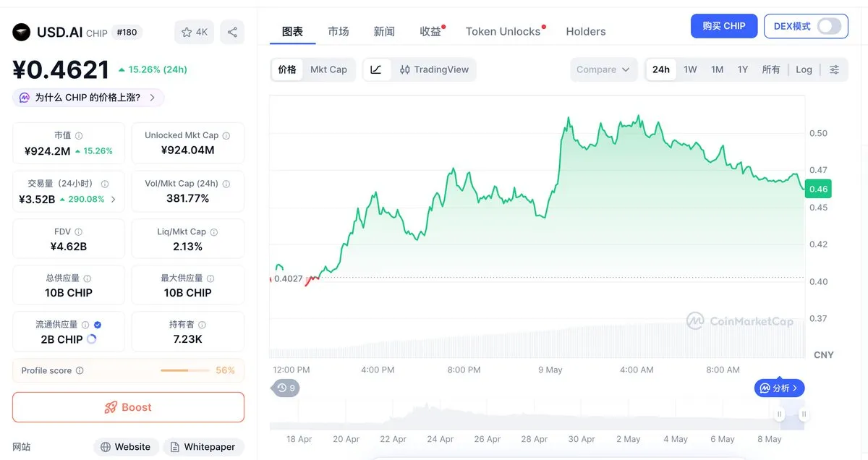Click the document icon on Whitepaper
The image size is (868, 460).
[174, 447]
